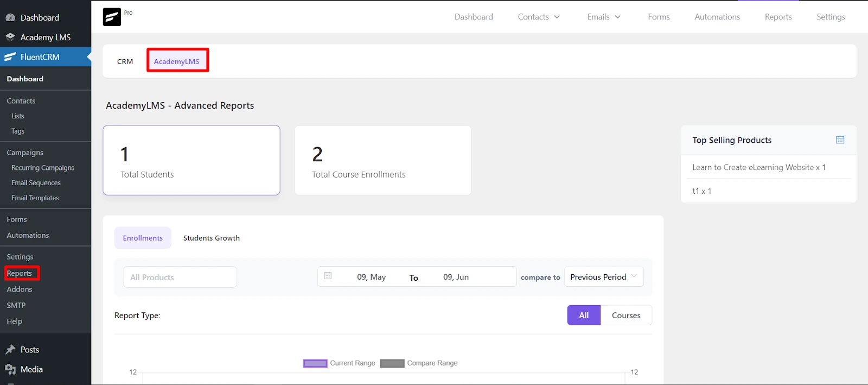
Task: Open the WordPress Dashboard menu item
Action: click(x=40, y=17)
